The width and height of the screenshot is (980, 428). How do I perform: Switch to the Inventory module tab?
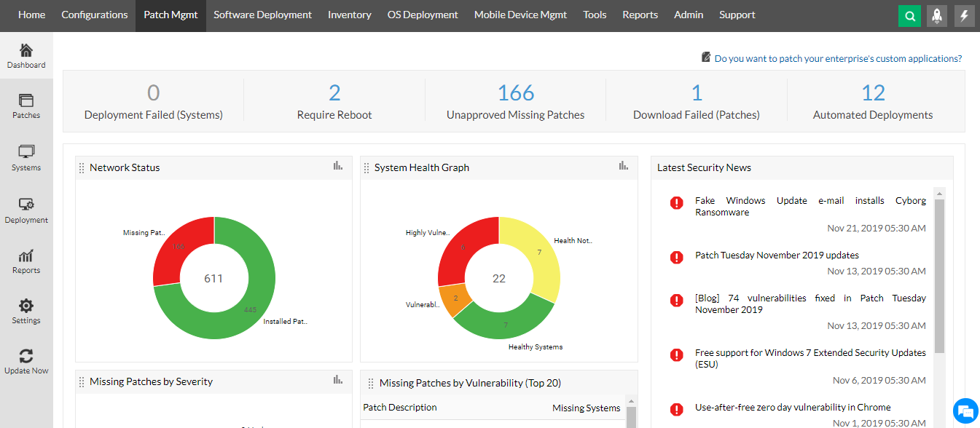pyautogui.click(x=349, y=15)
